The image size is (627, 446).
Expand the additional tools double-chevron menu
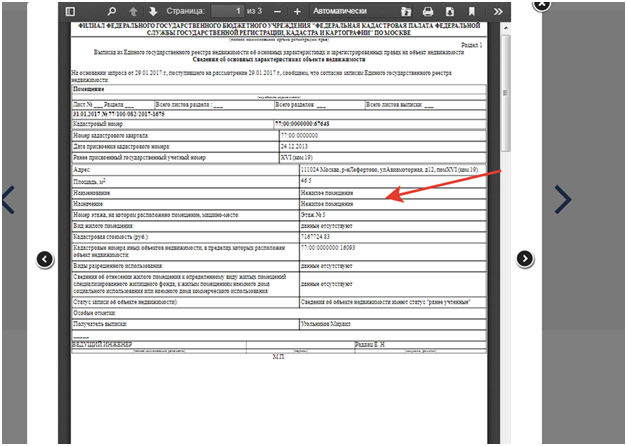(497, 11)
